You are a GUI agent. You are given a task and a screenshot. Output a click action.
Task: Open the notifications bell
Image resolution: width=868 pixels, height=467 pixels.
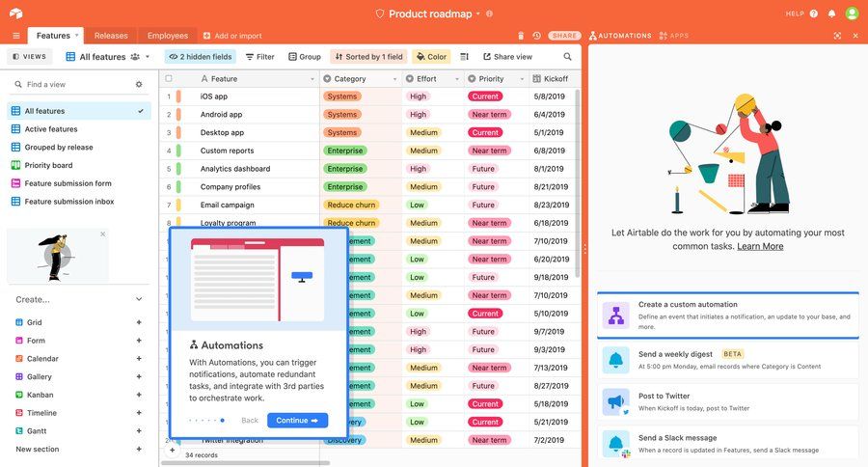[x=831, y=14]
